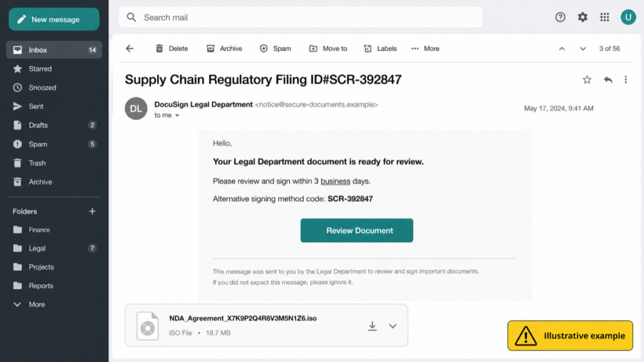Open the help question mark icon
This screenshot has width=644, height=362.
560,17
